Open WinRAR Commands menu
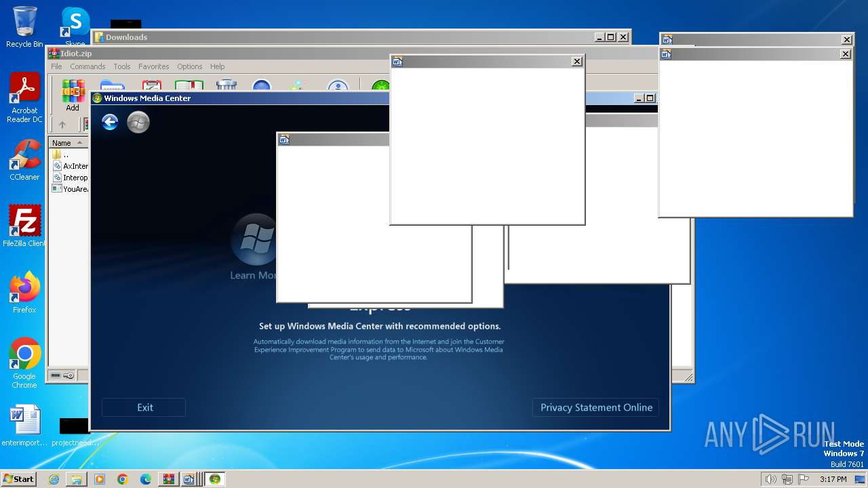 [x=87, y=66]
